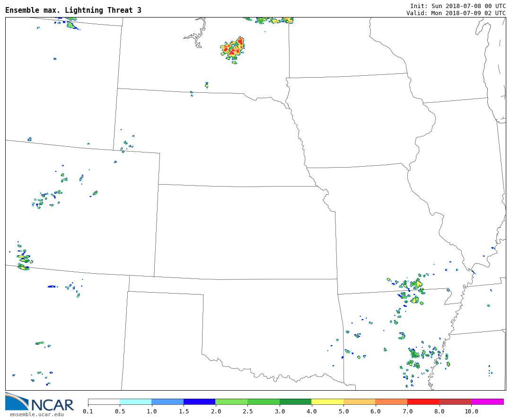Click the white 0.1–0.5 legend swatch
Image resolution: width=511 pixels, height=420 pixels.
[x=104, y=402]
